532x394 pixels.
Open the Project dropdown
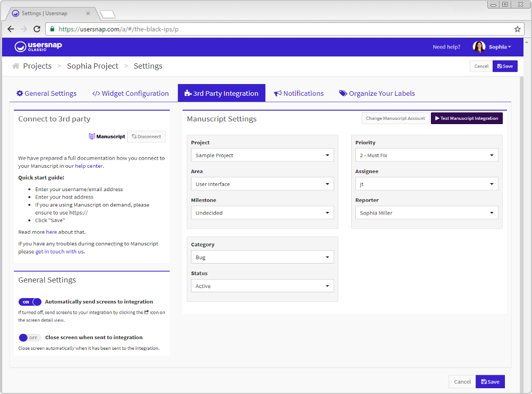262,155
